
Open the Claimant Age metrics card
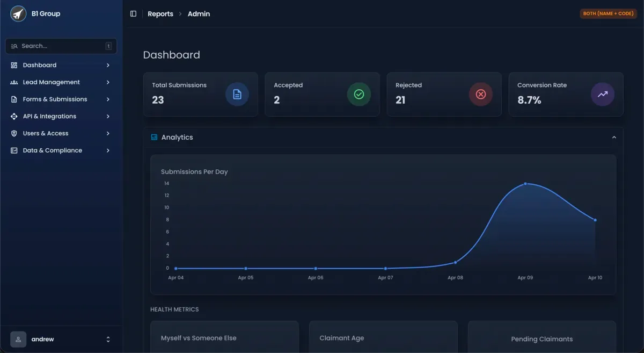click(383, 337)
